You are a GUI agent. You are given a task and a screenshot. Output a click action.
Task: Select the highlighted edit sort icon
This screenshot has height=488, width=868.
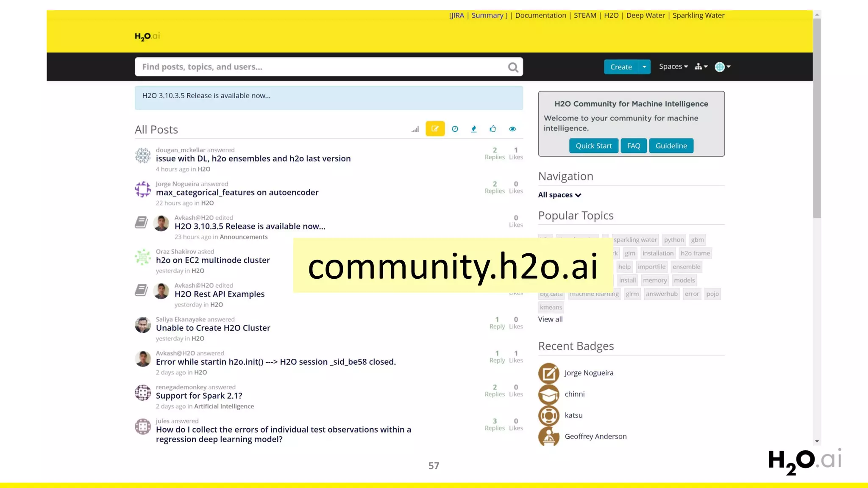[x=435, y=129]
